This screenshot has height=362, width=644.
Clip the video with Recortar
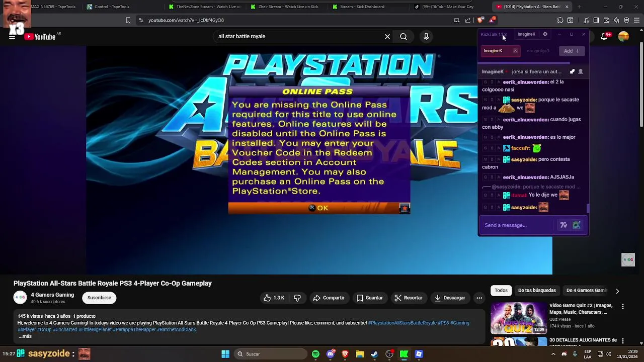[408, 298]
